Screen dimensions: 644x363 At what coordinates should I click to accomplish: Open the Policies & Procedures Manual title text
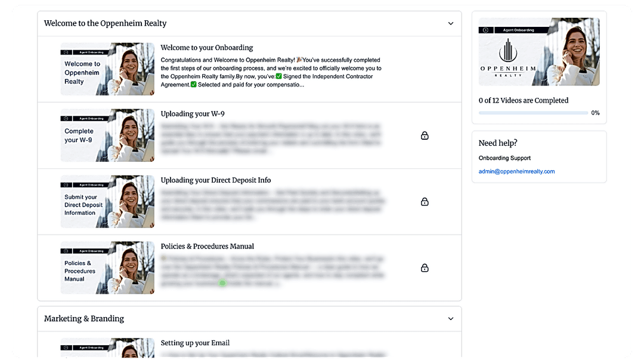pyautogui.click(x=207, y=247)
